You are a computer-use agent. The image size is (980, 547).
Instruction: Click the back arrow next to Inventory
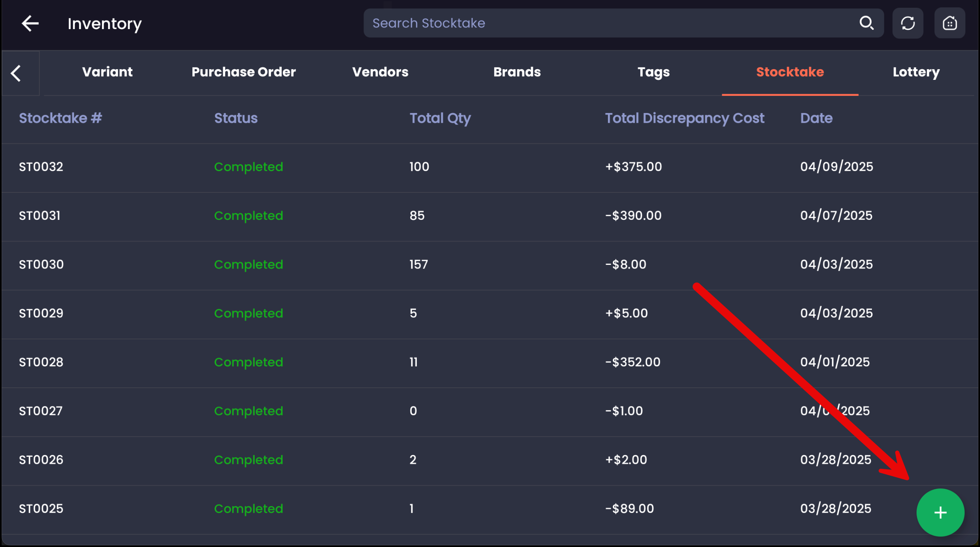point(30,23)
